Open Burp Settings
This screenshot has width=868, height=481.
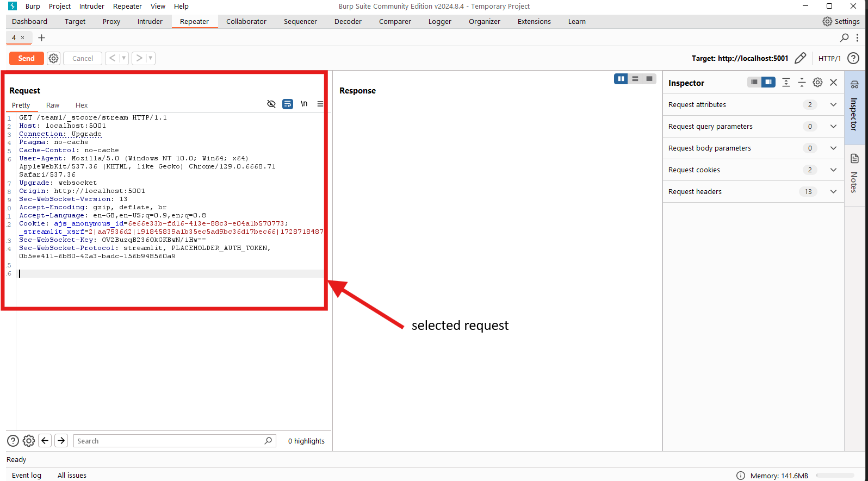(841, 21)
